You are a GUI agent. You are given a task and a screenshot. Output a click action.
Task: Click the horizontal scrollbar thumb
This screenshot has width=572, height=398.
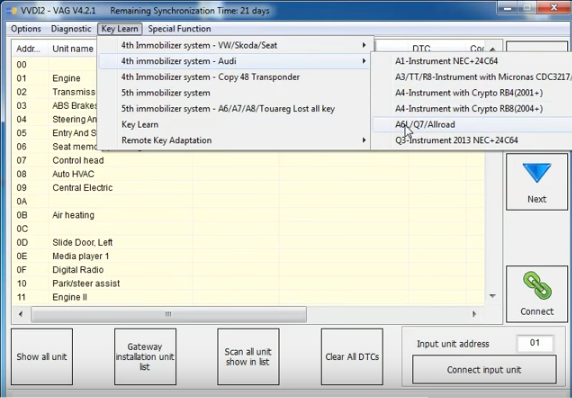pos(169,314)
